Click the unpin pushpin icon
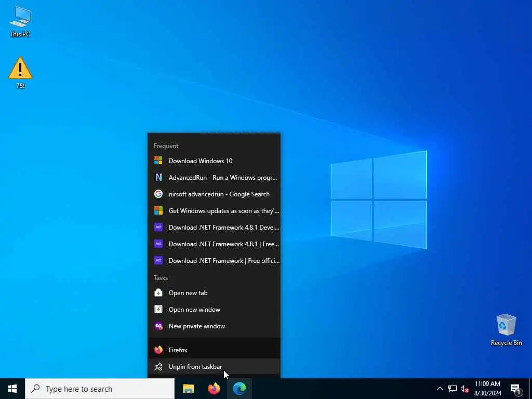This screenshot has width=532, height=399. tap(158, 366)
